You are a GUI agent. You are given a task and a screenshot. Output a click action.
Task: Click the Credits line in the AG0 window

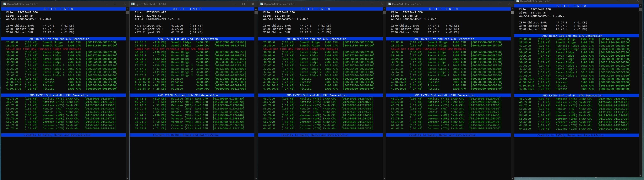click(64, 135)
